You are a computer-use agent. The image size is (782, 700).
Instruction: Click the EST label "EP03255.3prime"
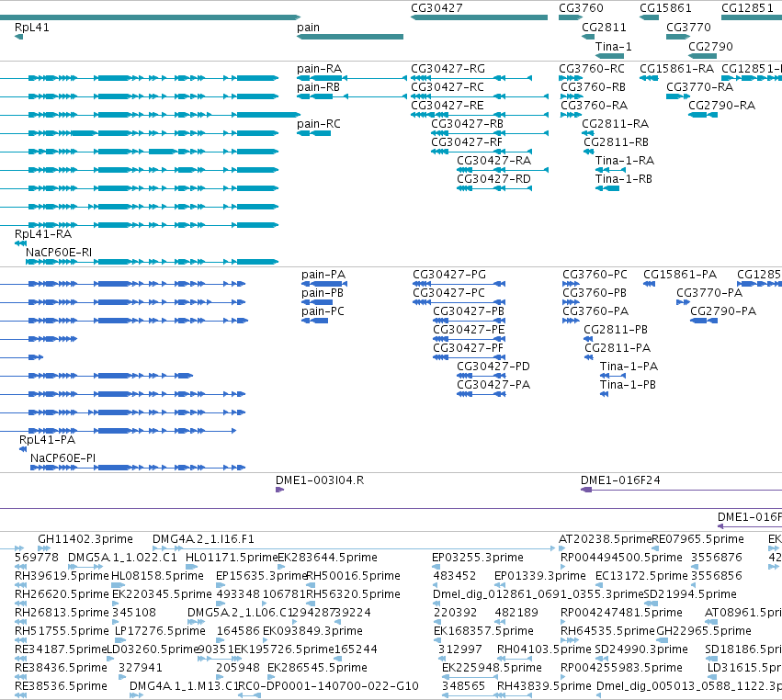(x=478, y=558)
